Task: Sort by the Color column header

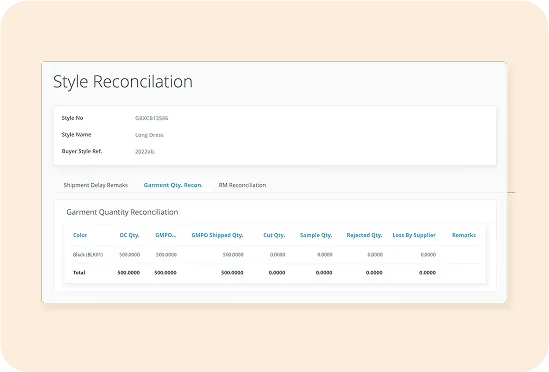Action: click(x=80, y=235)
